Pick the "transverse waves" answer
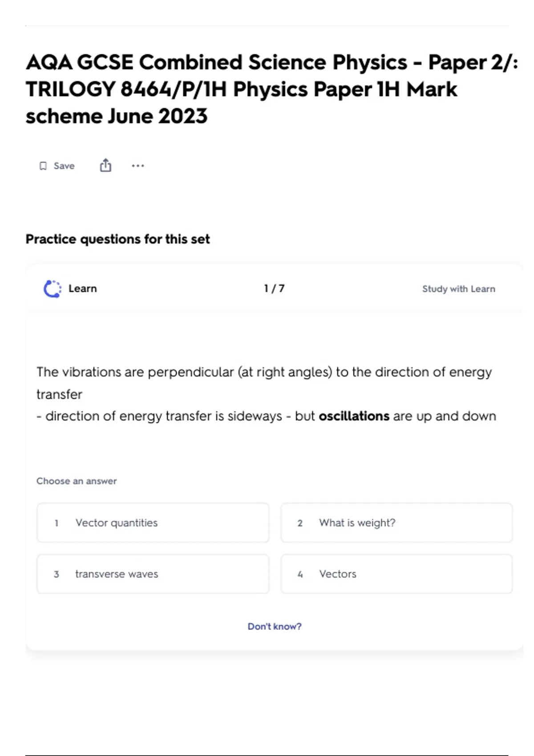The width and height of the screenshot is (534, 756). tap(153, 574)
